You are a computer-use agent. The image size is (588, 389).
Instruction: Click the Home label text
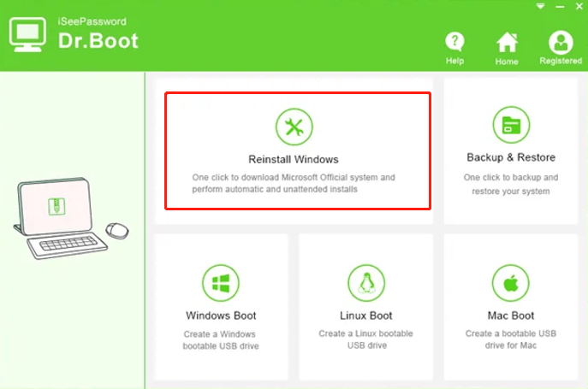pos(507,62)
